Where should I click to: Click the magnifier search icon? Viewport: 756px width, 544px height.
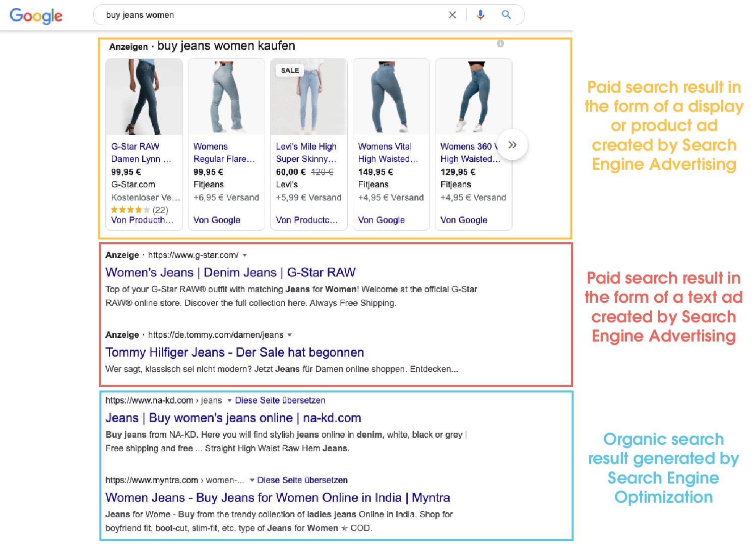tap(506, 15)
